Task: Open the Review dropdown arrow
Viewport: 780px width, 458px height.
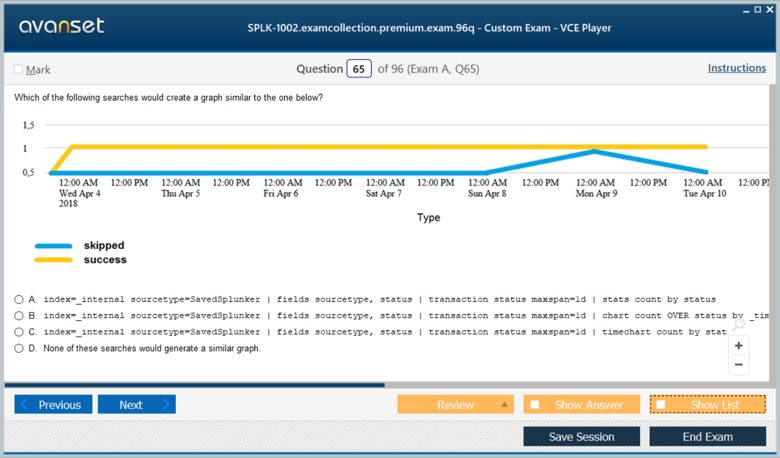Action: (504, 404)
